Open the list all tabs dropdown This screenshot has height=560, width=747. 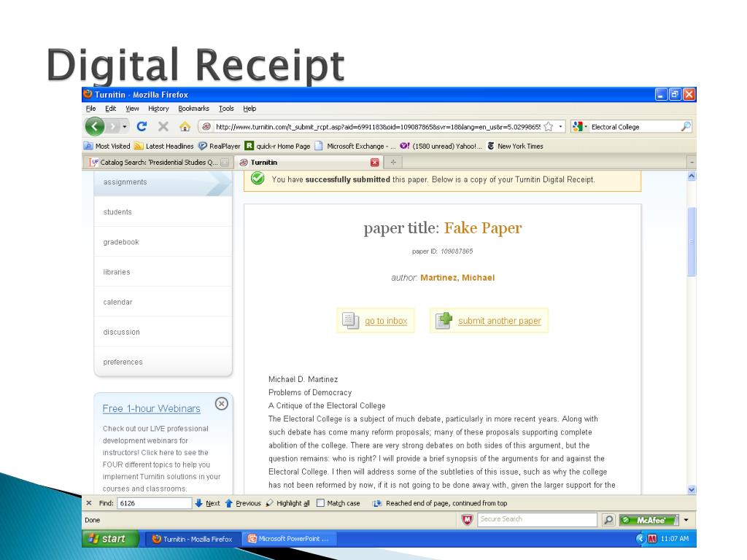pos(692,163)
